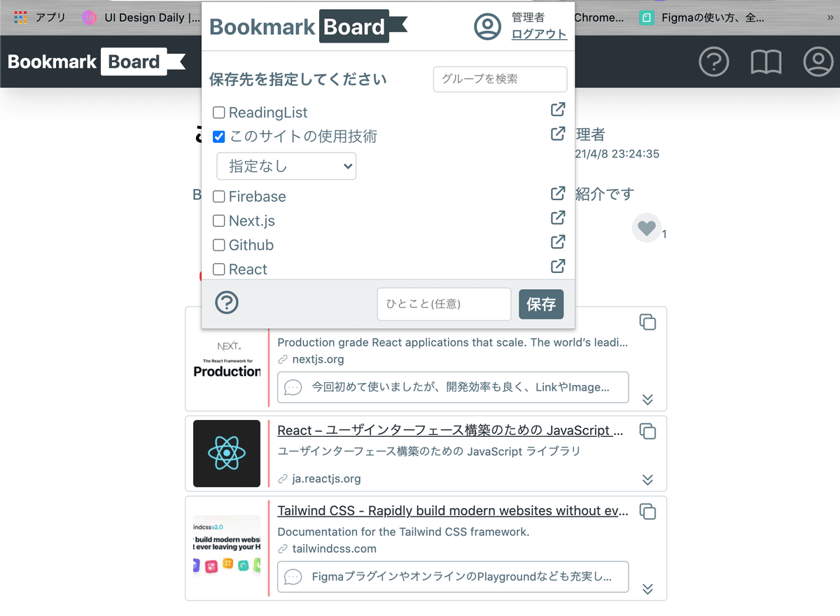Expand the ja.reactjs.org bookmark card chevron
840x616 pixels.
(647, 479)
